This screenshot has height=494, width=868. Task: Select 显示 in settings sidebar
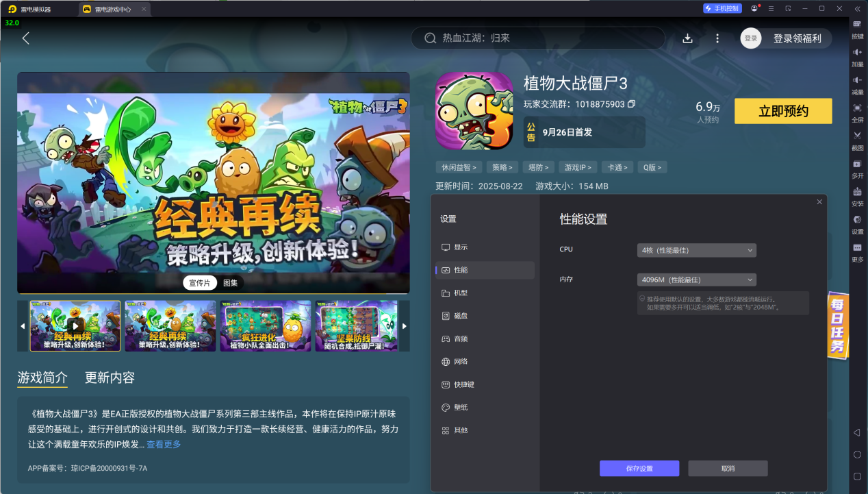(x=485, y=247)
